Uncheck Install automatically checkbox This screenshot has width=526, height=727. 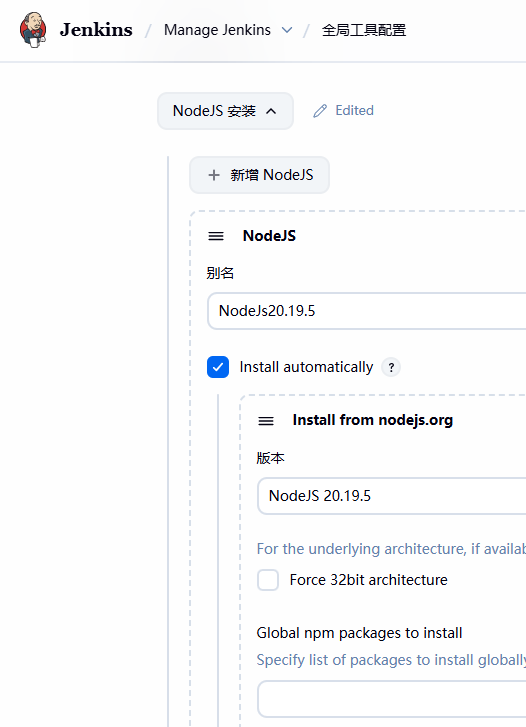click(218, 367)
